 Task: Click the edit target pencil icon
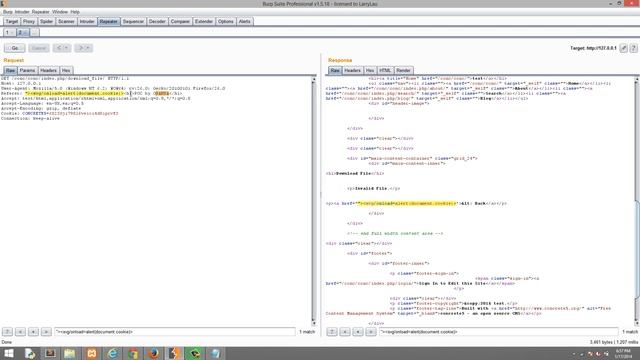(x=623, y=48)
